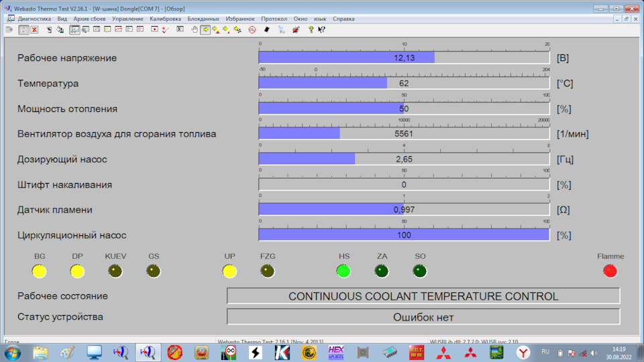
Task: Open the Вид menu
Action: 62,19
